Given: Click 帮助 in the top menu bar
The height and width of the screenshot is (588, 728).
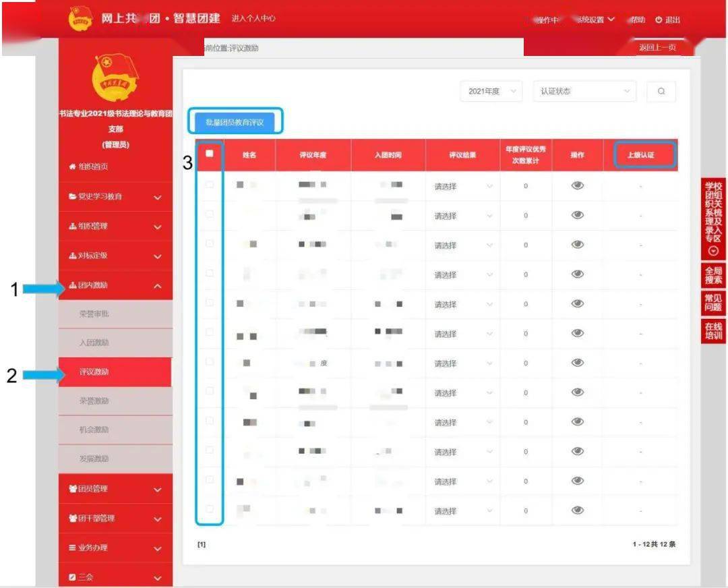Looking at the screenshot, I should [x=638, y=20].
